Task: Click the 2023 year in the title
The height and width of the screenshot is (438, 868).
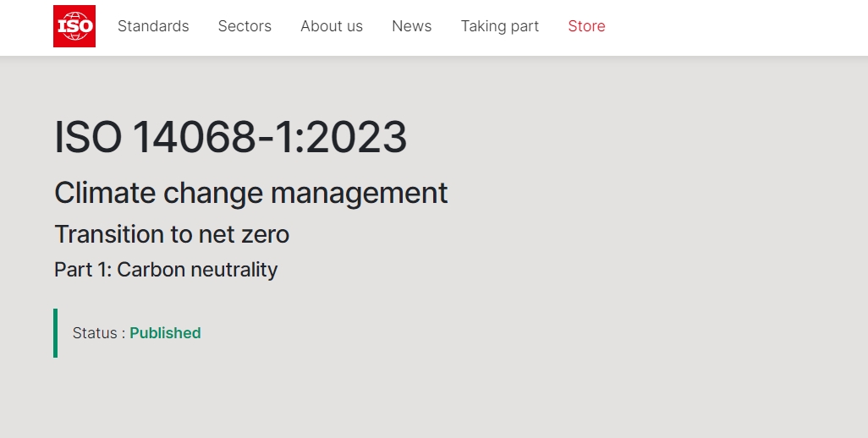Action: coord(356,137)
